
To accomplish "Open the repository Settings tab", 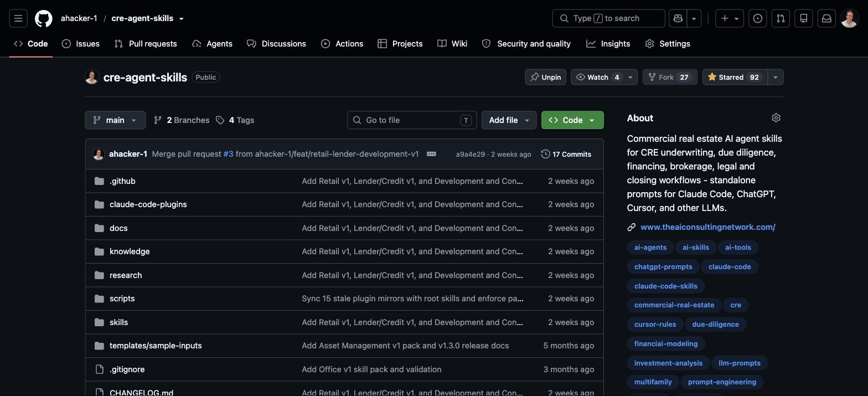I will click(668, 44).
